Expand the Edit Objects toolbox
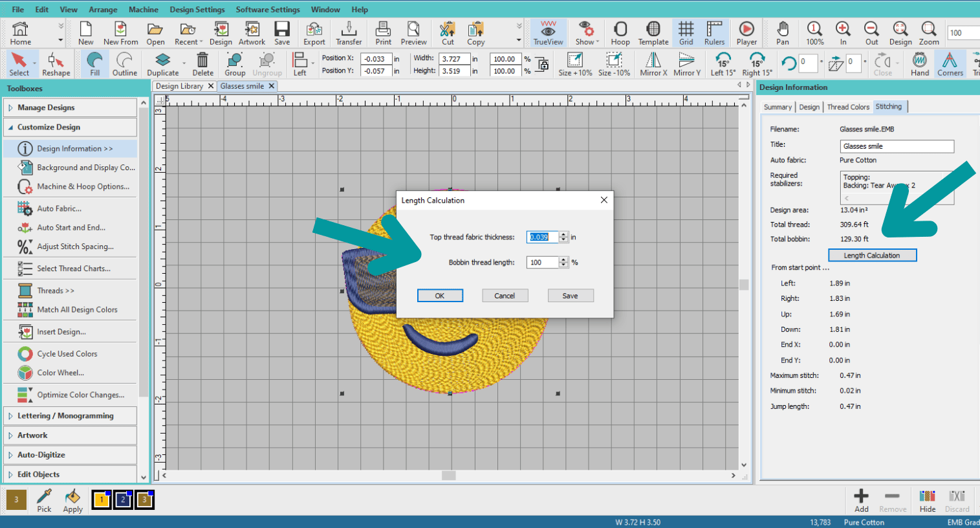 tap(70, 474)
